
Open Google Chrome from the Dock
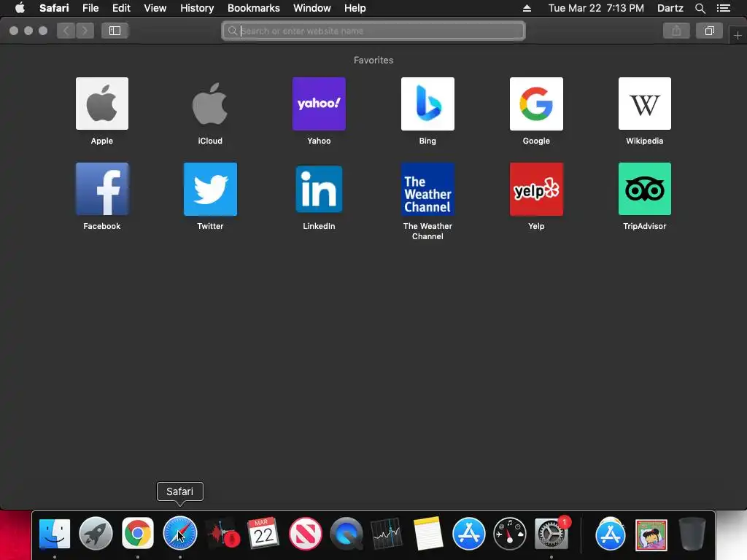[138, 533]
